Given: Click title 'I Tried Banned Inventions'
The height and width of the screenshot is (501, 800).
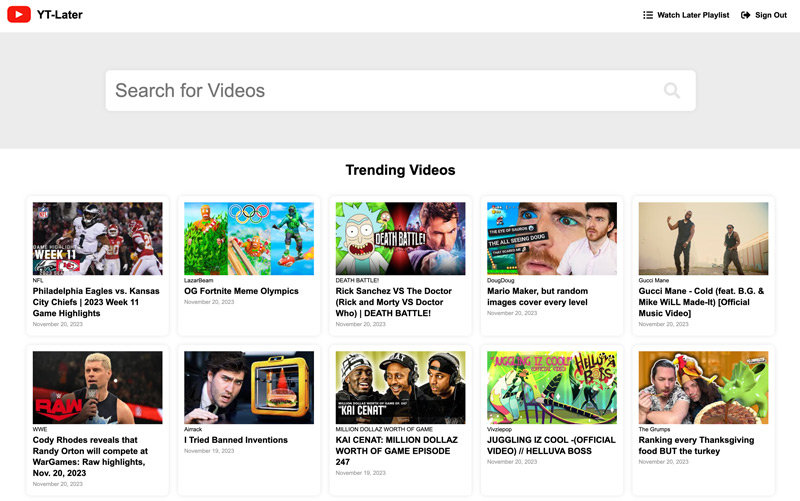Looking at the screenshot, I should point(236,440).
